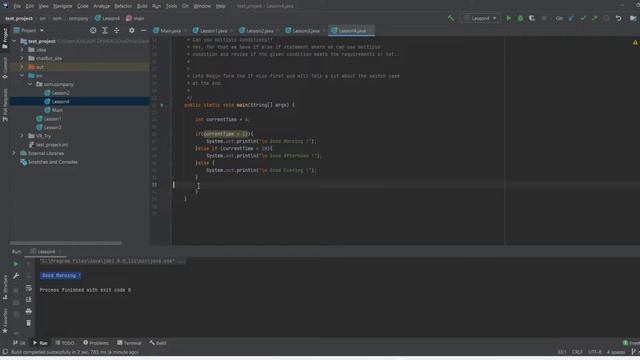
Task: Expand the chatbot_site folder
Action: [x=22, y=58]
